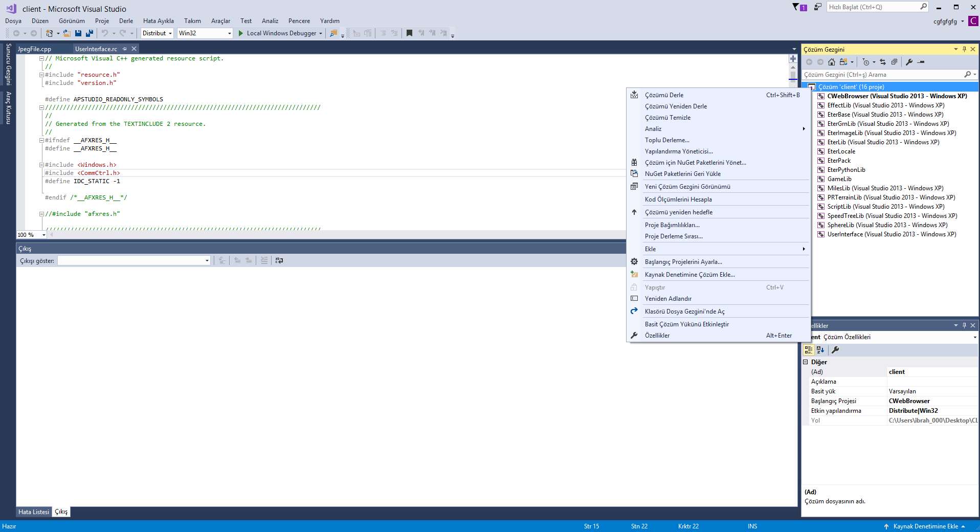This screenshot has height=532, width=980.
Task: Click the Open File folder icon
Action: pyautogui.click(x=66, y=33)
